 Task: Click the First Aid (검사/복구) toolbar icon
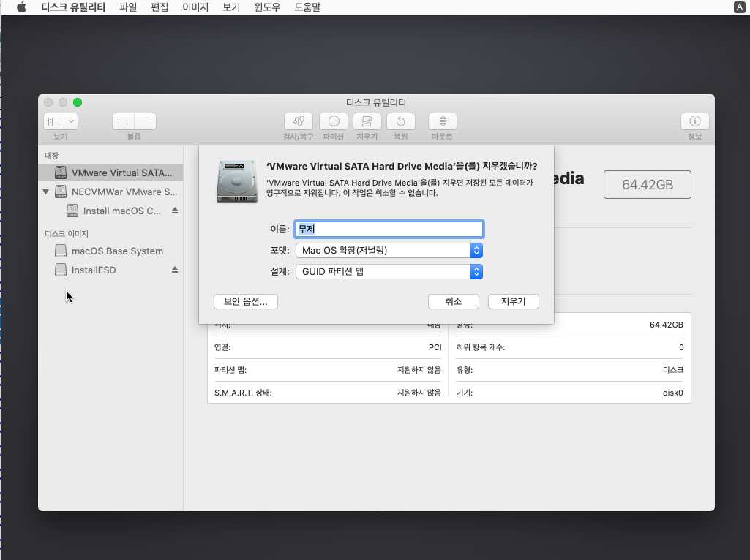point(298,121)
